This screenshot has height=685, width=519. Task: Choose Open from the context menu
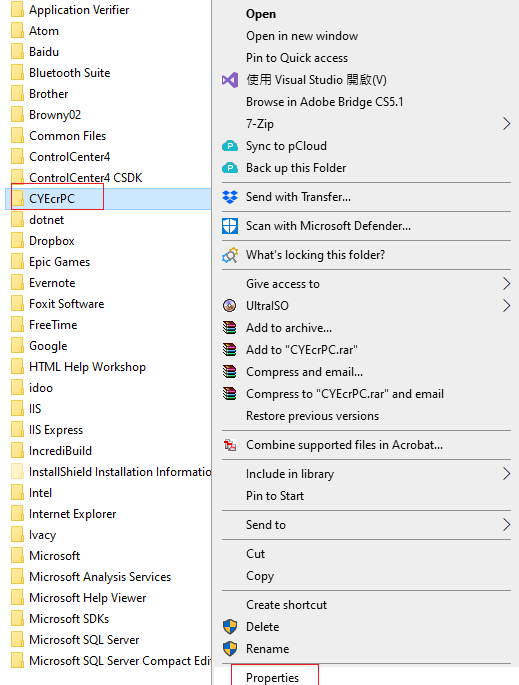click(261, 14)
